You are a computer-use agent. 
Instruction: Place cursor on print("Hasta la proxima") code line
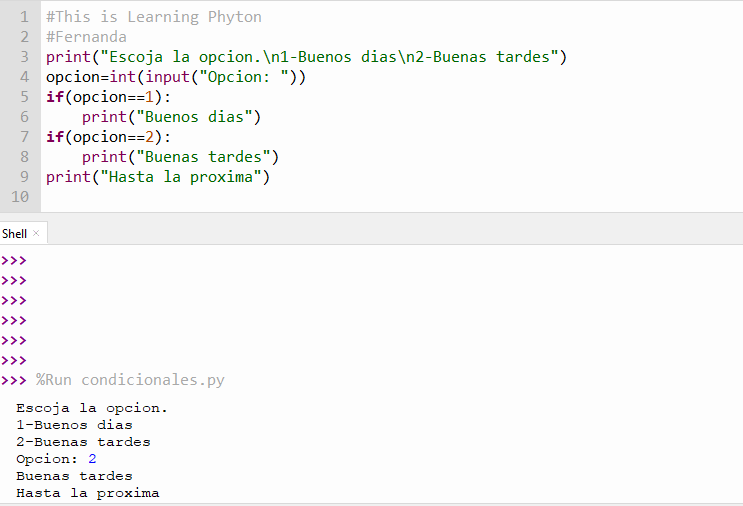(158, 177)
